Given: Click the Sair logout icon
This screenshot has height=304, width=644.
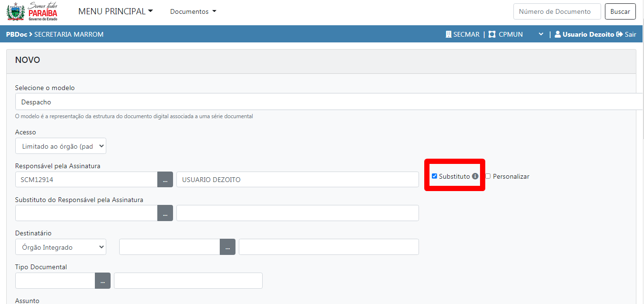Looking at the screenshot, I should pyautogui.click(x=620, y=34).
